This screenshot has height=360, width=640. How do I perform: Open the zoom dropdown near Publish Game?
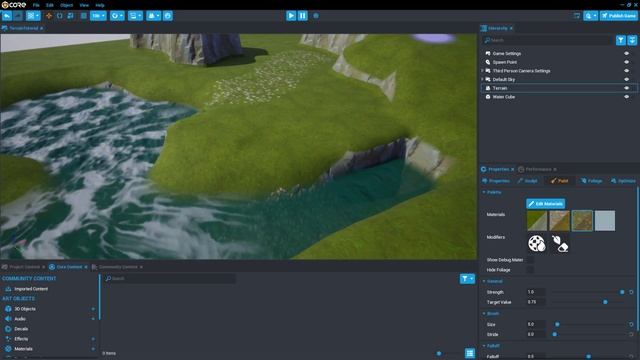pos(590,16)
